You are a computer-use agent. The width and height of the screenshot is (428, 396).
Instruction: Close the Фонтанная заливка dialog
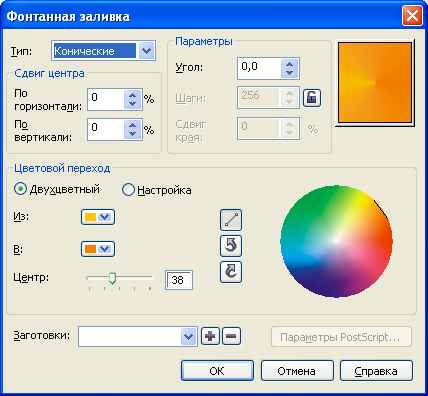[x=412, y=16]
